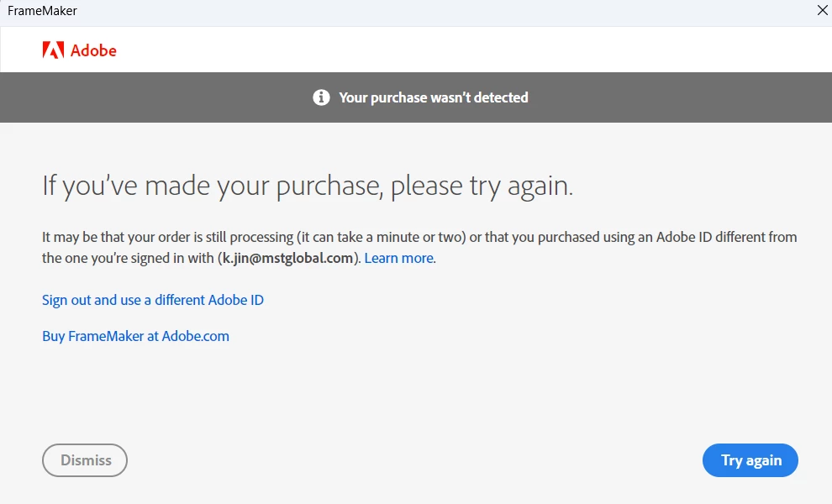Dismiss the purchase dialog

tap(85, 460)
